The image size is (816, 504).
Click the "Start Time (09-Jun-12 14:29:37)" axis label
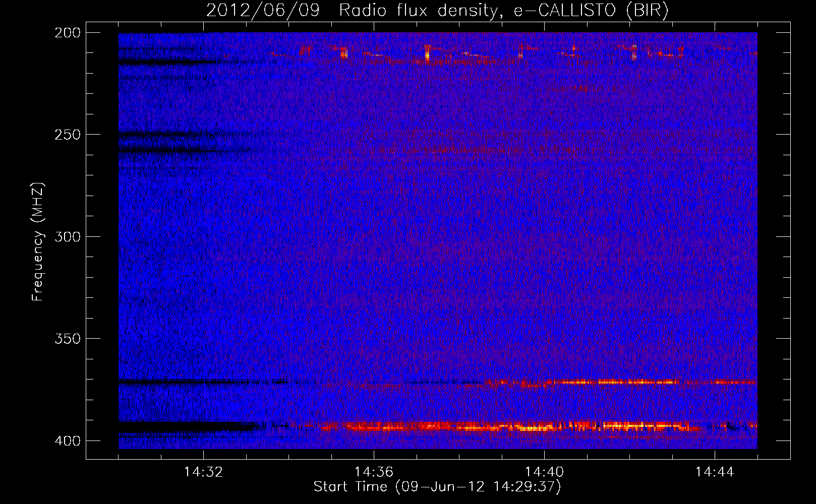click(437, 487)
